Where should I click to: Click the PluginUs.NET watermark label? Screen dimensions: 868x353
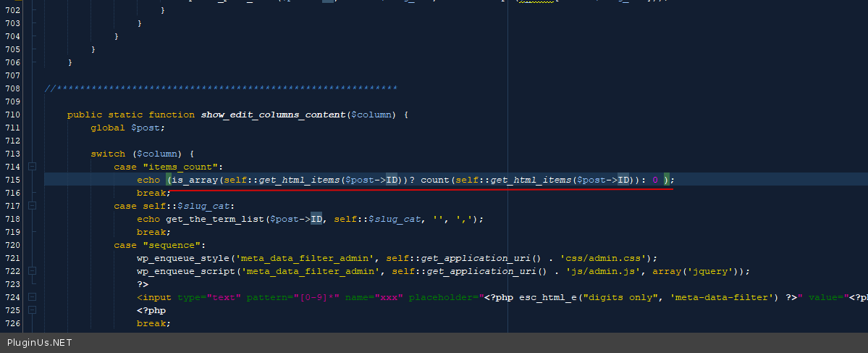click(x=40, y=343)
